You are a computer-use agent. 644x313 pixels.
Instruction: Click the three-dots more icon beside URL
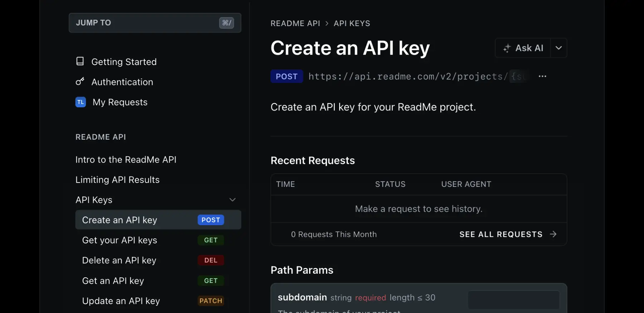click(542, 76)
